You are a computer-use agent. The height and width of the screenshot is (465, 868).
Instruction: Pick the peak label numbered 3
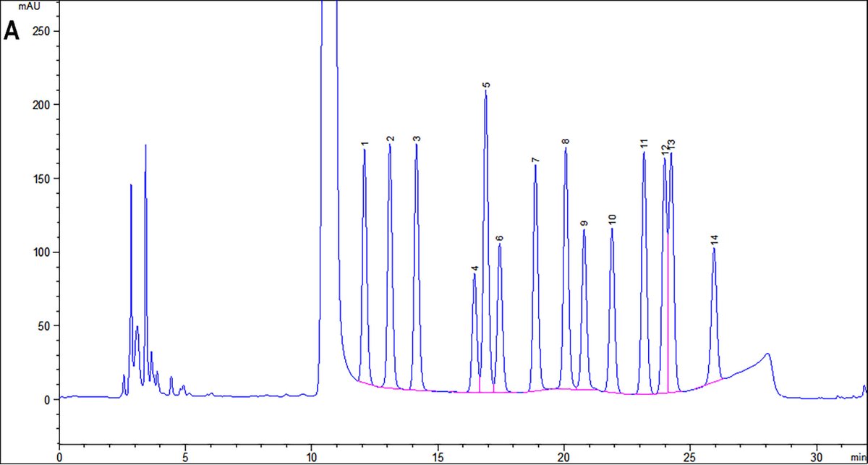tap(417, 138)
